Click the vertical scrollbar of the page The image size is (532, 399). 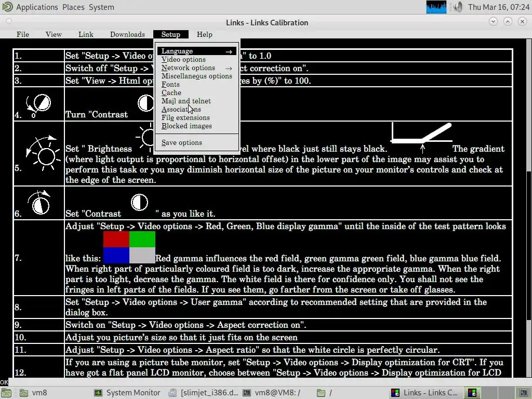point(528,208)
